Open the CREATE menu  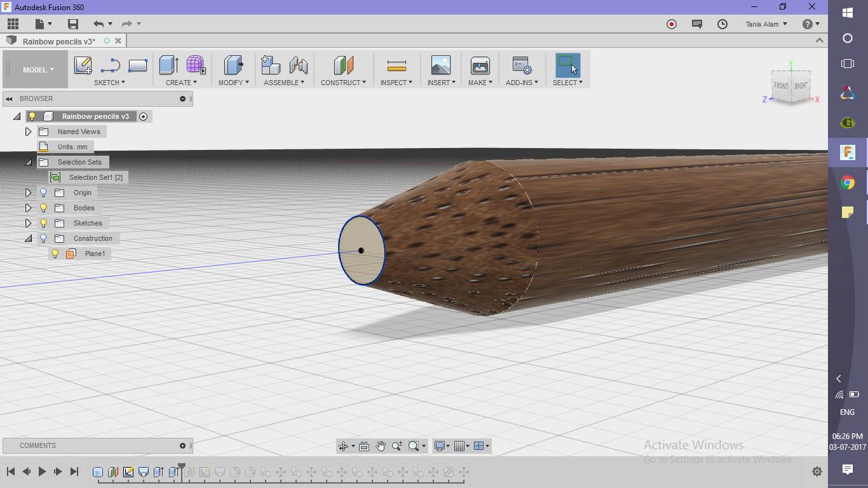point(182,83)
